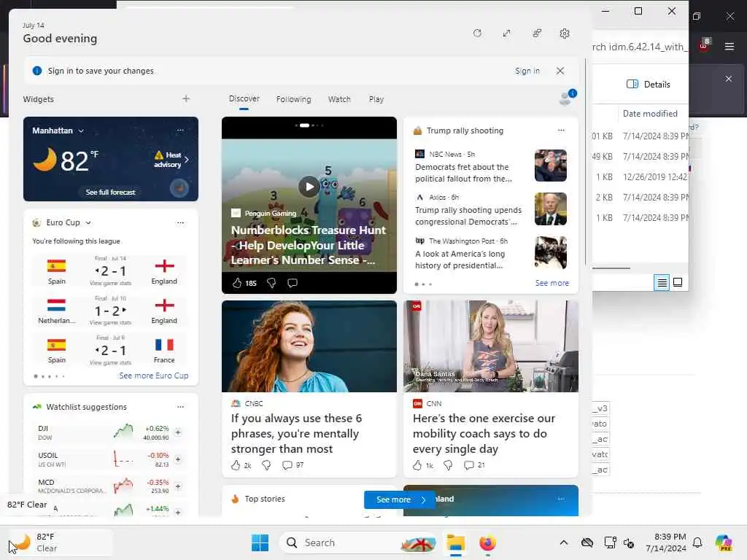Switch Explorer to large thumbnails view icon
This screenshot has height=560, width=747.
point(678,282)
